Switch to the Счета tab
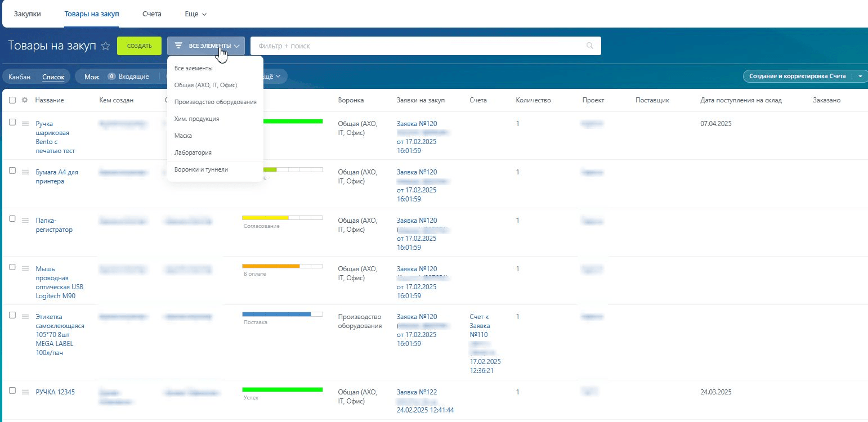Viewport: 868px width, 422px height. tap(152, 14)
